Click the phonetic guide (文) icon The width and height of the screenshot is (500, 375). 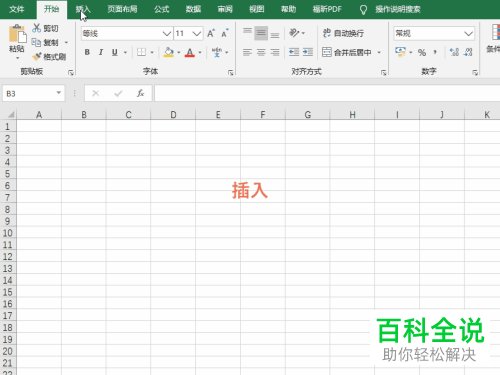coord(217,52)
